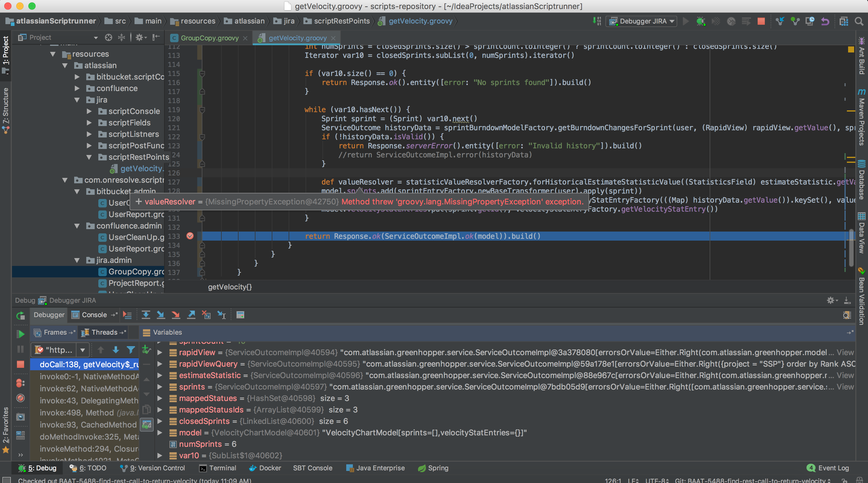The image size is (868, 483).
Task: Click the Rerun Debugger JIRA icon
Action: (x=20, y=316)
